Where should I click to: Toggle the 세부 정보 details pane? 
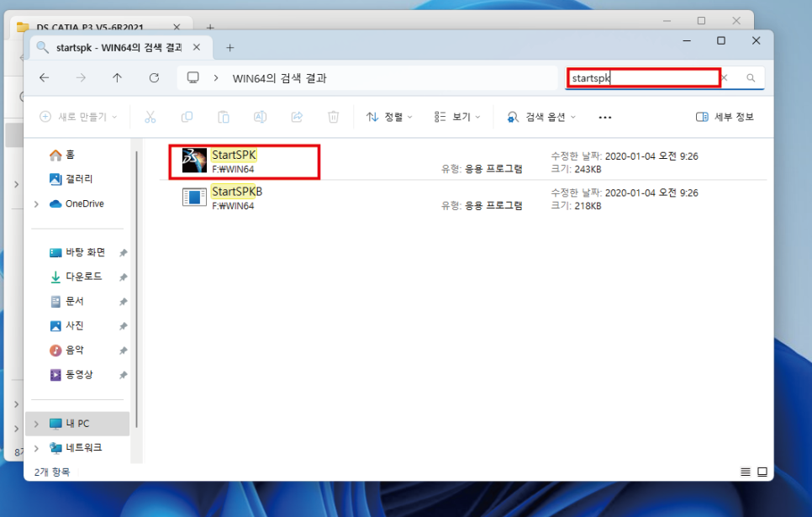tap(725, 117)
